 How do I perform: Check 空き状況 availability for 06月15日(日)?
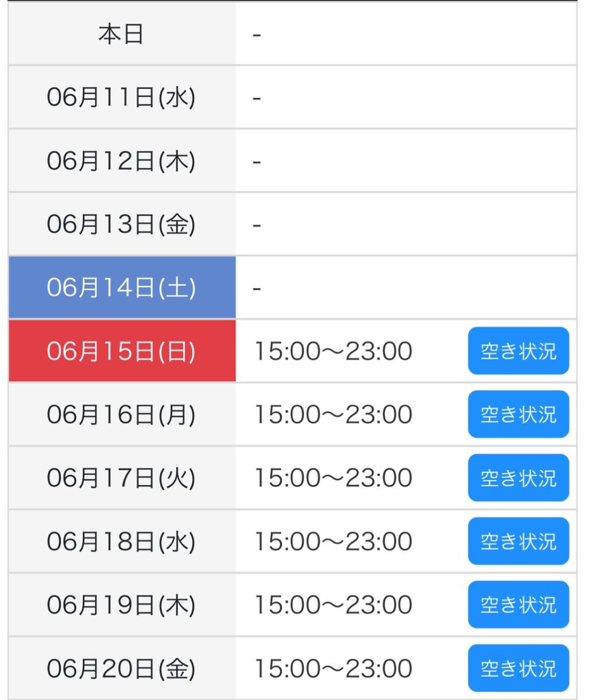tap(518, 351)
